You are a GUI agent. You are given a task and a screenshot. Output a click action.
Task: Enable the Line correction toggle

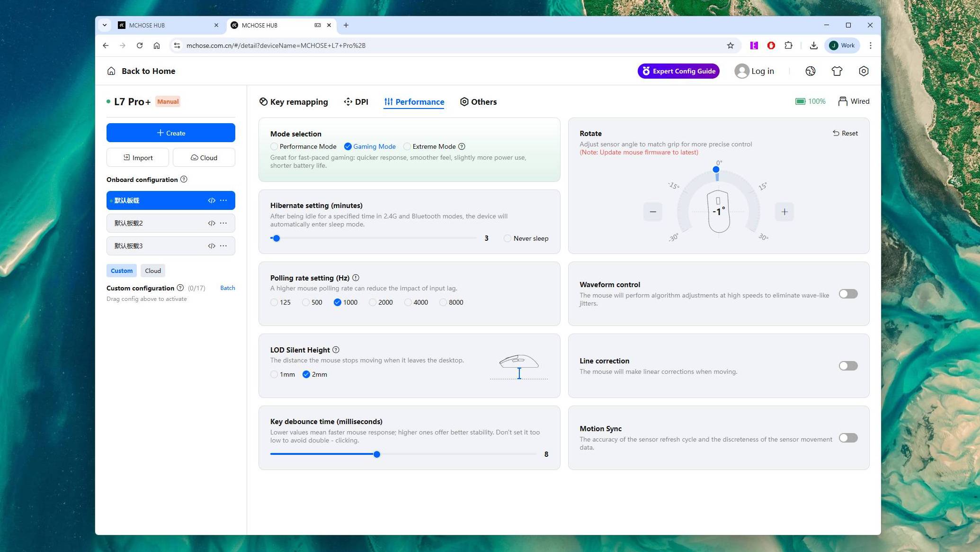847,366
